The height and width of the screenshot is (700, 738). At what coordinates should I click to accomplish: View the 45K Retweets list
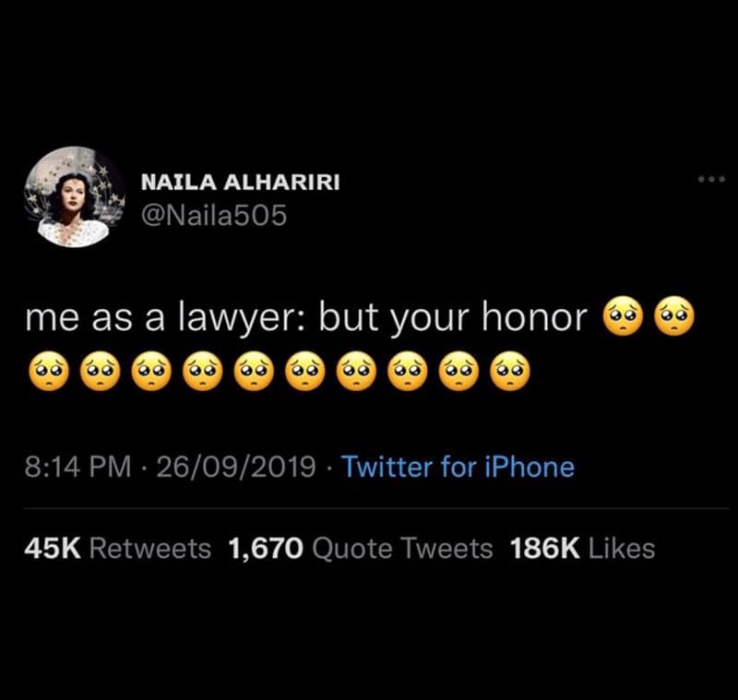[118, 549]
